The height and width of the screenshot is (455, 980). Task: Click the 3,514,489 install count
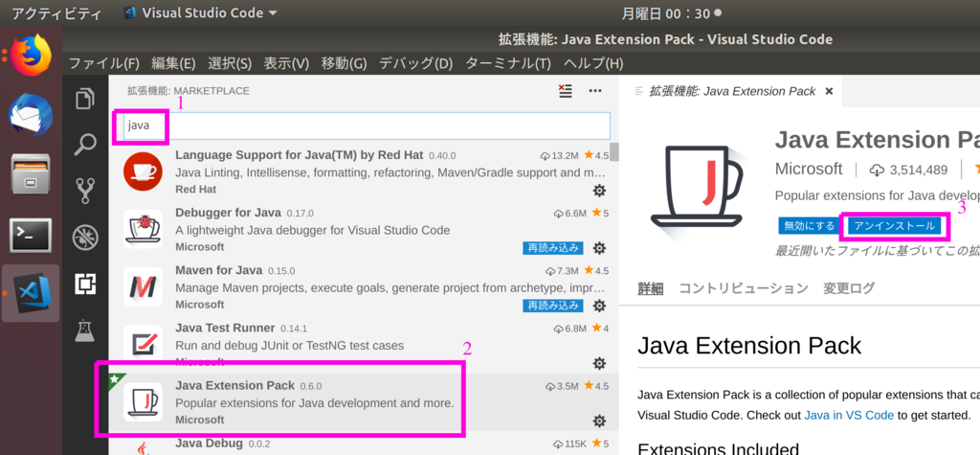(x=909, y=170)
